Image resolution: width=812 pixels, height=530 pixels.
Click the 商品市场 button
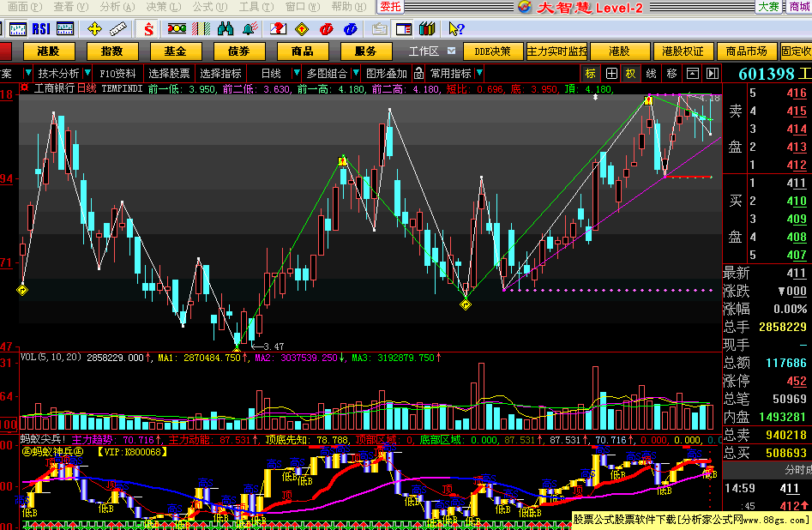(x=747, y=51)
